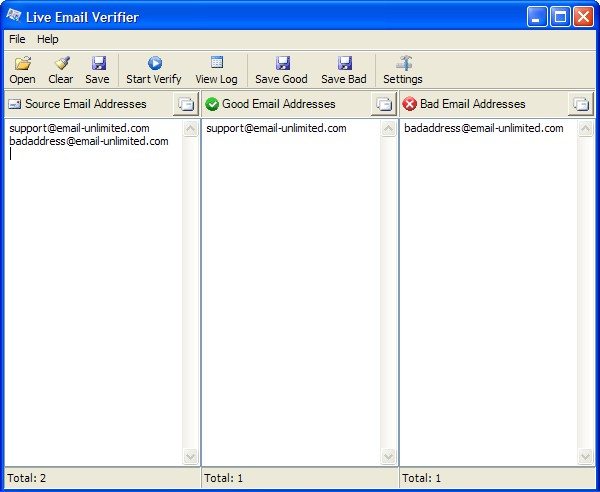Select badaddress@email-unlimited.com in Bad list
Viewport: 600px width, 492px height.
(x=484, y=128)
